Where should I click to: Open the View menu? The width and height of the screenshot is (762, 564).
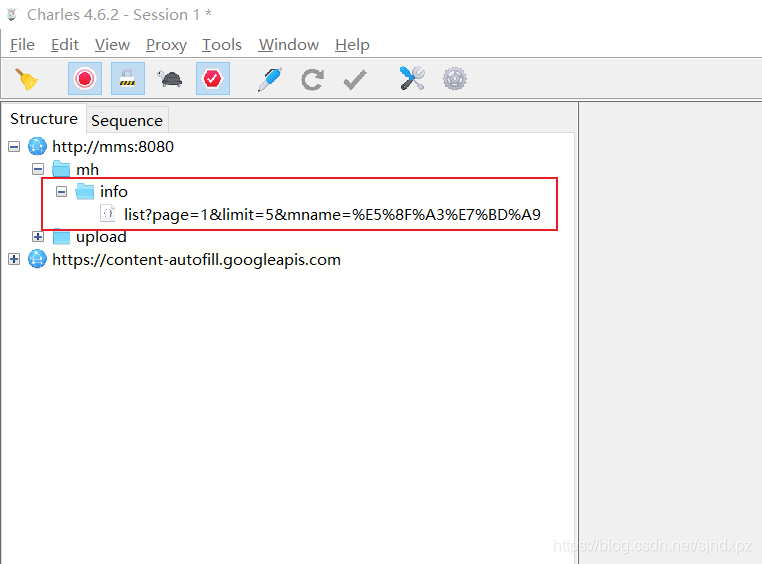112,45
